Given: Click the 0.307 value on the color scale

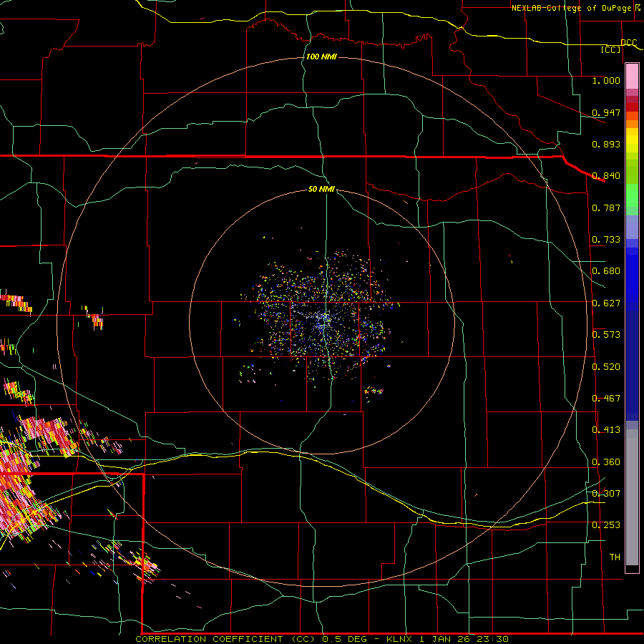Looking at the screenshot, I should pyautogui.click(x=606, y=493).
